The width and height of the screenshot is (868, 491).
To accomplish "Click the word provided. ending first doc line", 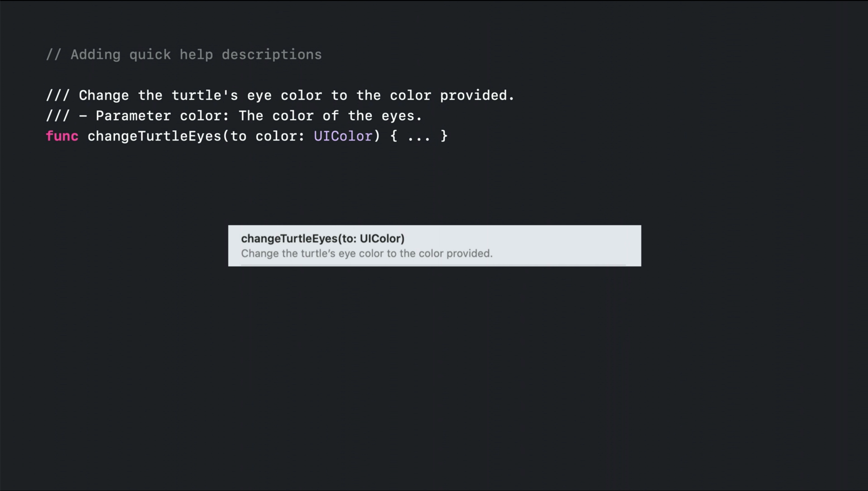I will [x=477, y=96].
